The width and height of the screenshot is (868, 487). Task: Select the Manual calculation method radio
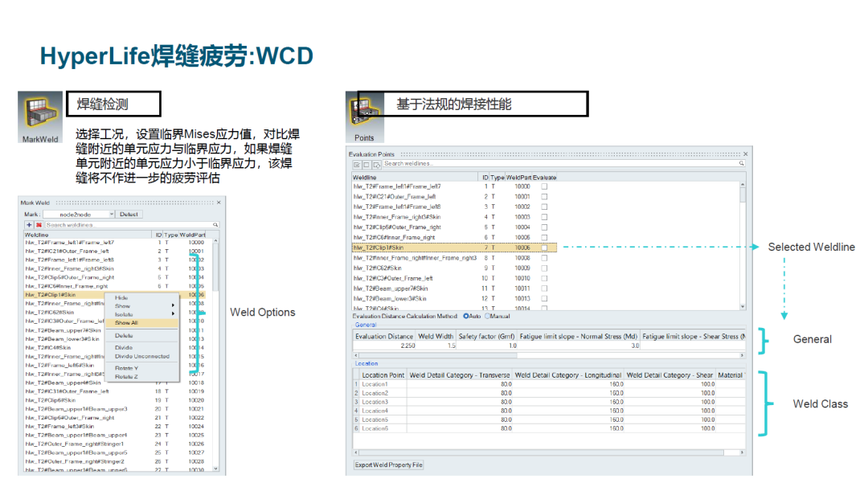(x=487, y=316)
